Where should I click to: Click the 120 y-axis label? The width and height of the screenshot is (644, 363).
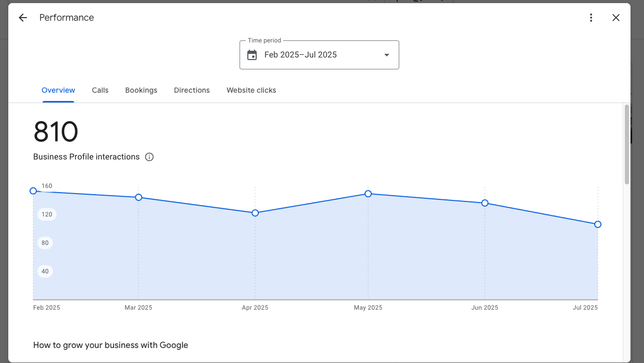(x=47, y=214)
